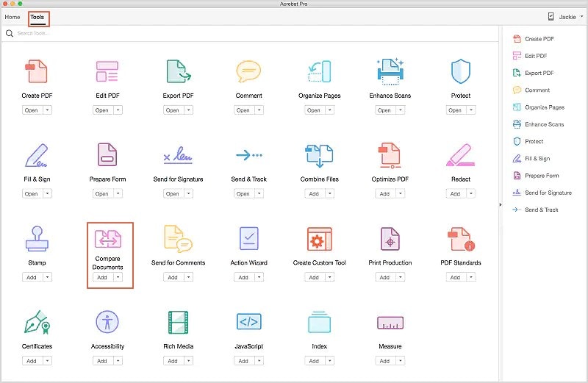Image resolution: width=588 pixels, height=383 pixels.
Task: Click the Create Custom Tool gear icon
Action: click(319, 239)
